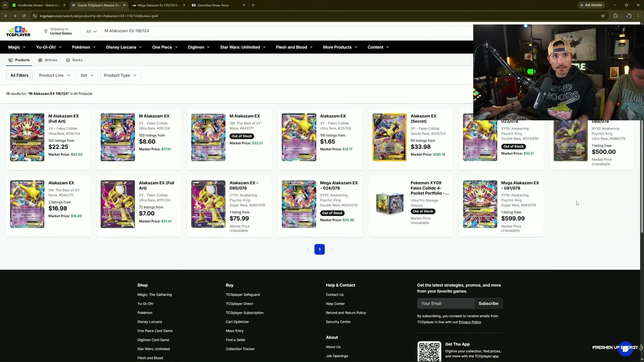
Task: Close the GameStop Power Packs tab
Action: tap(244, 5)
